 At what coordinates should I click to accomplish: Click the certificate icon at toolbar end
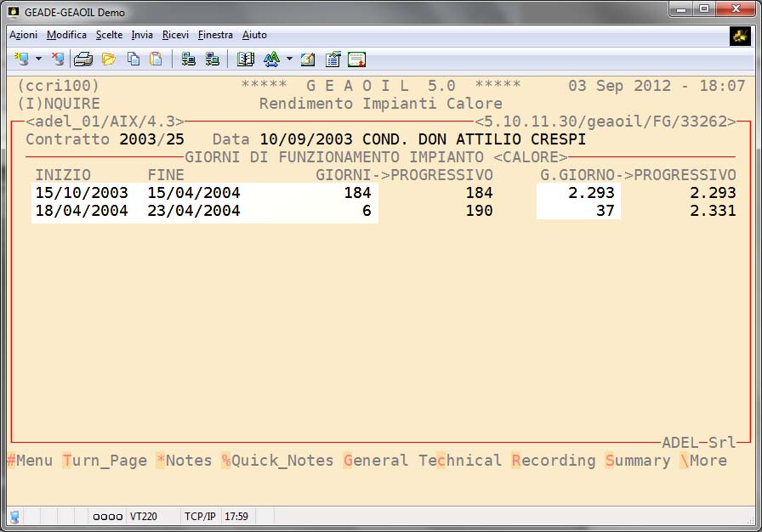(356, 59)
